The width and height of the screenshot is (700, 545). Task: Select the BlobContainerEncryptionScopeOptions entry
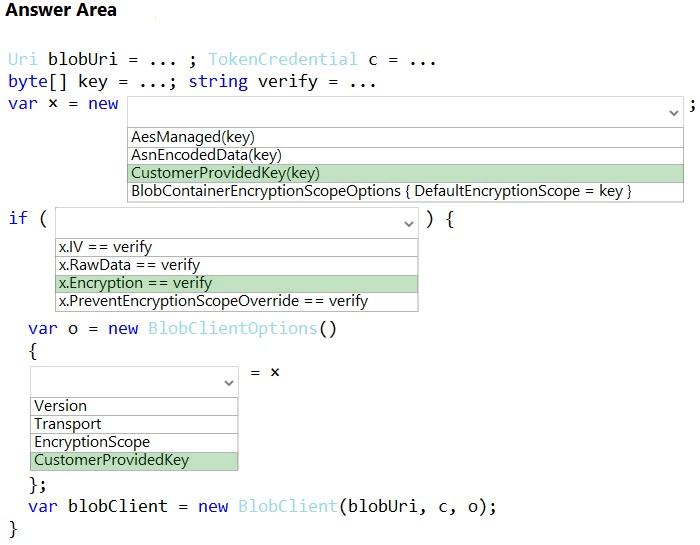coord(381,191)
